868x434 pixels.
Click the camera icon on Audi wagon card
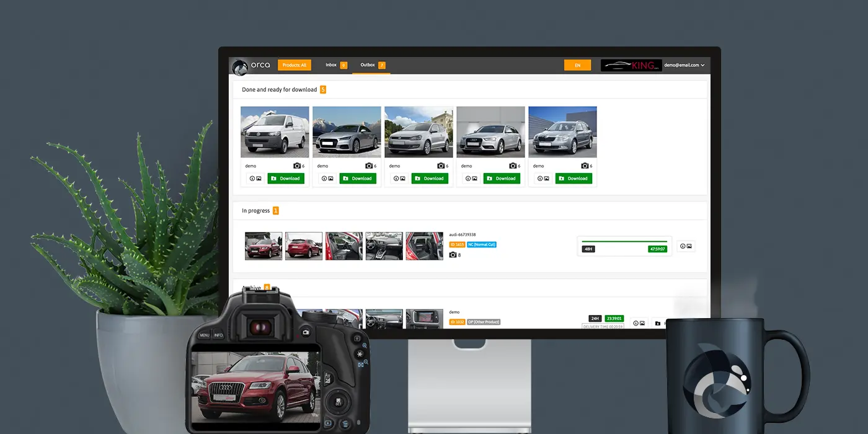coord(513,166)
